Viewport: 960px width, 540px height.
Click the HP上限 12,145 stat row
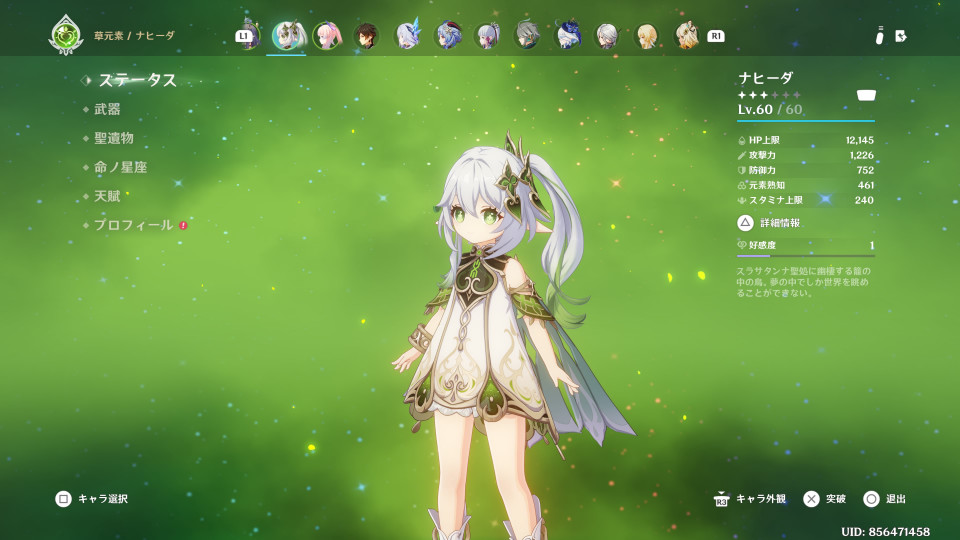point(806,140)
